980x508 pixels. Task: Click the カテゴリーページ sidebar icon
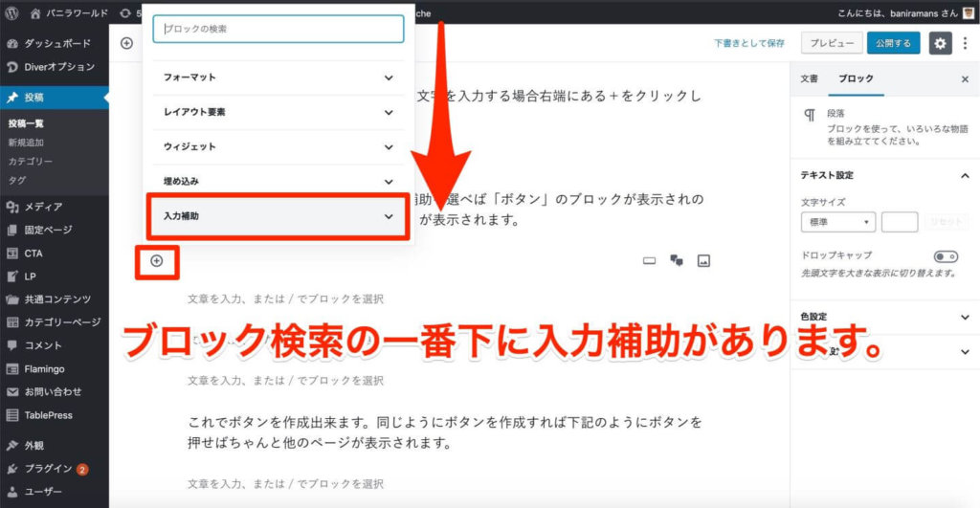(11, 322)
